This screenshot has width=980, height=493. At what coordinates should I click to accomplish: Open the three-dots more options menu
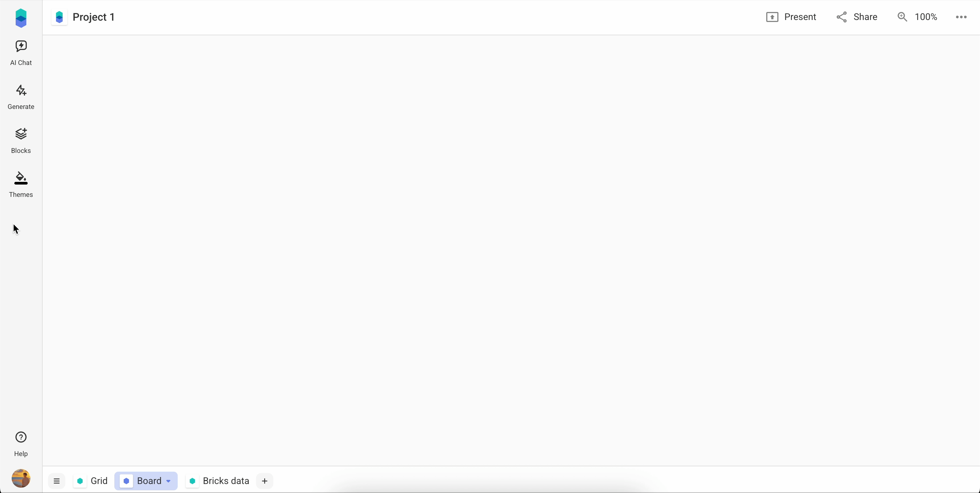961,17
